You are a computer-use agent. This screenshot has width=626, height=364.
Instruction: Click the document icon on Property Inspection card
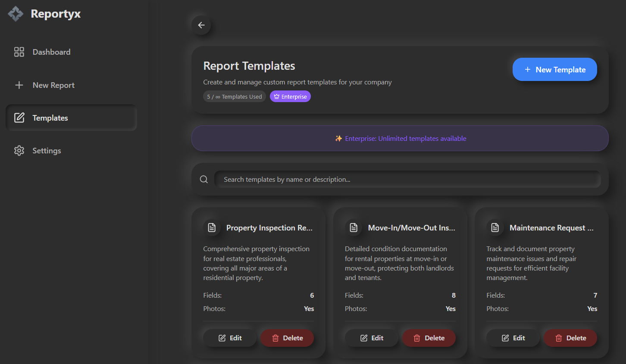212,227
